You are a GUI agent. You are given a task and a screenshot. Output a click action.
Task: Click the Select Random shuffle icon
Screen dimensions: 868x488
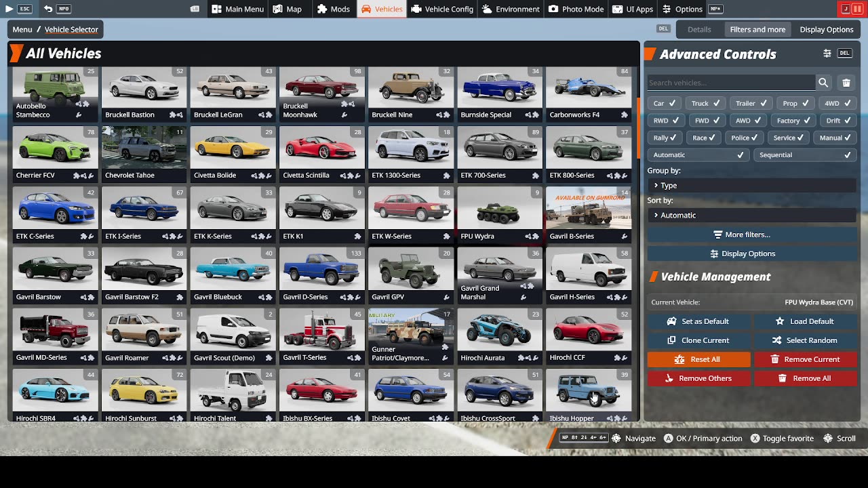point(776,340)
